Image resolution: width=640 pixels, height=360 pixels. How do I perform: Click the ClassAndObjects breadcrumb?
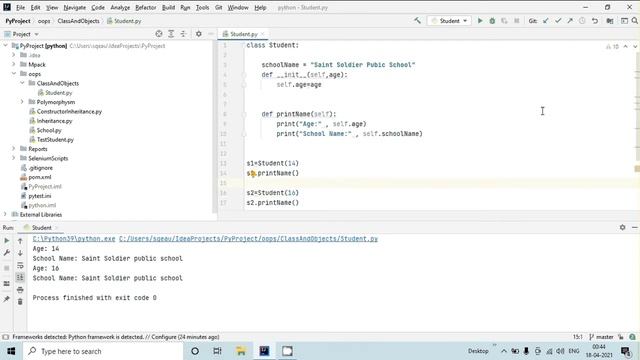78,21
